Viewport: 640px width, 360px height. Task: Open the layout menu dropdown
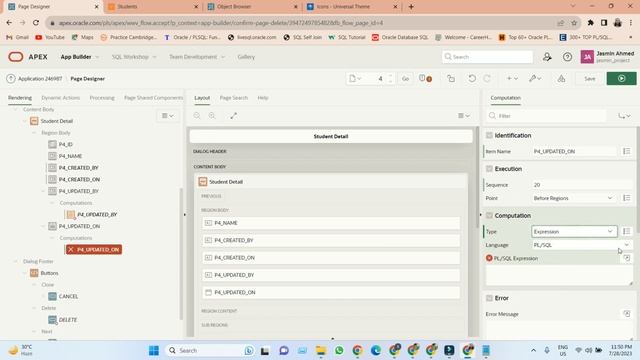point(464,116)
